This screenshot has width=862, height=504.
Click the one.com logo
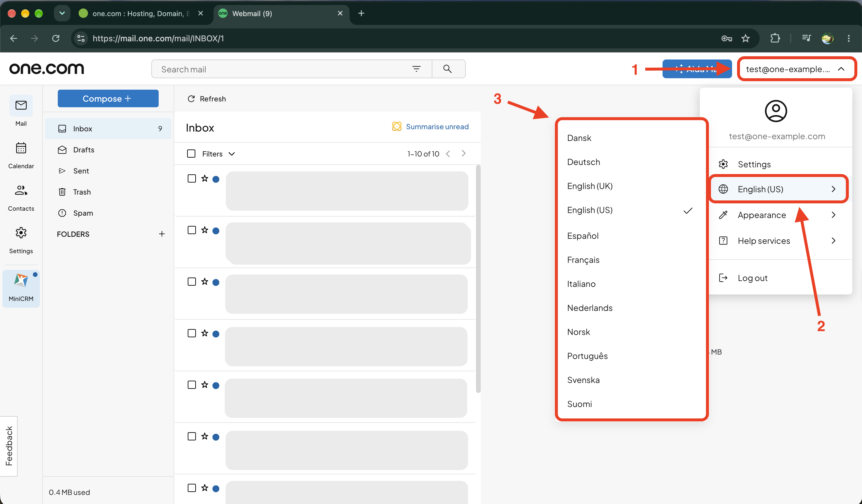[x=47, y=68]
